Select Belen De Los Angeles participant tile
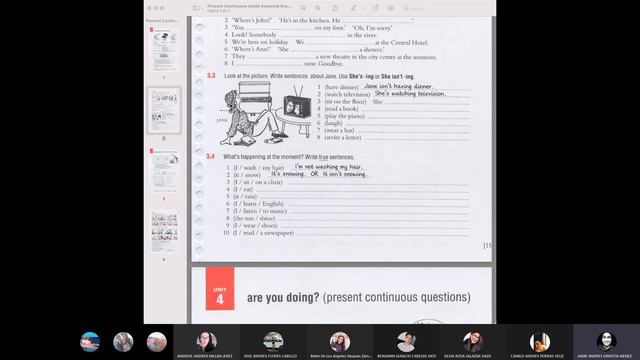The image size is (640, 360). click(340, 342)
